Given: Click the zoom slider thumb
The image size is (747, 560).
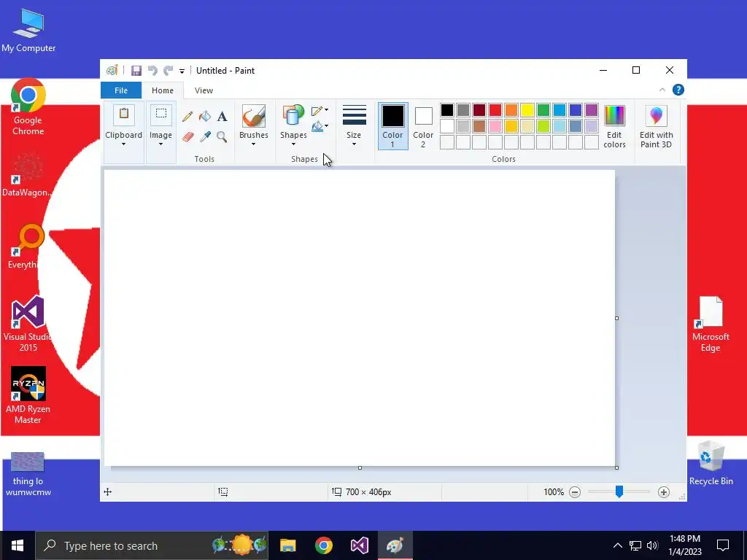Looking at the screenshot, I should 619,491.
